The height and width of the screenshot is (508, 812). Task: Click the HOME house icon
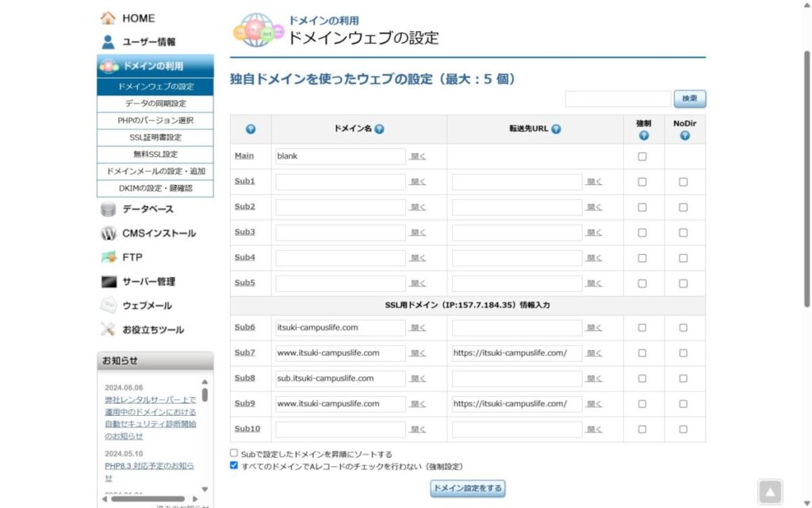[x=108, y=18]
